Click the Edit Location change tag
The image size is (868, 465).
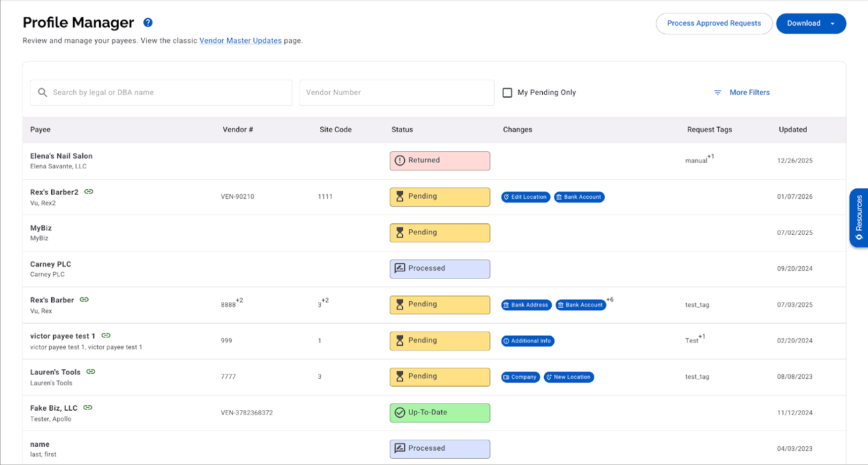pyautogui.click(x=526, y=197)
